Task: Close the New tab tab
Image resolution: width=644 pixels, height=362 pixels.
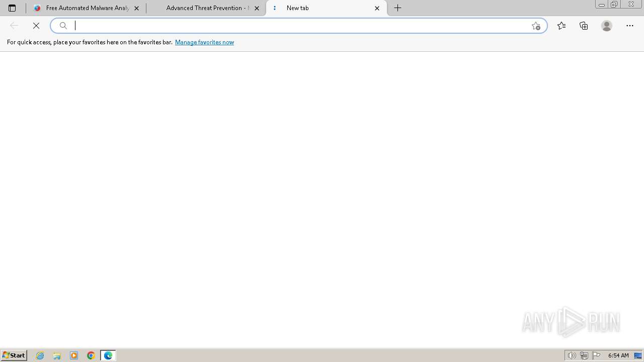Action: [377, 8]
